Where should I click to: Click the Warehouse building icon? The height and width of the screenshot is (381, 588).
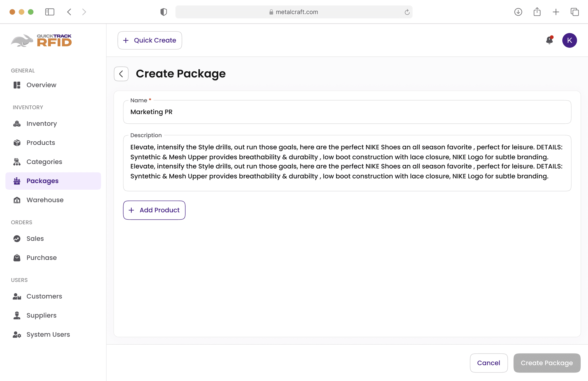pos(17,200)
